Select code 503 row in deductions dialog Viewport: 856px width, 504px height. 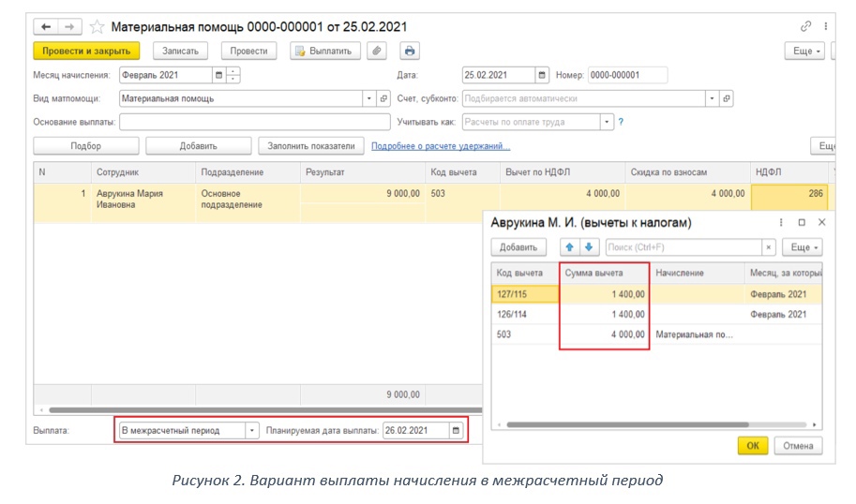click(x=656, y=334)
